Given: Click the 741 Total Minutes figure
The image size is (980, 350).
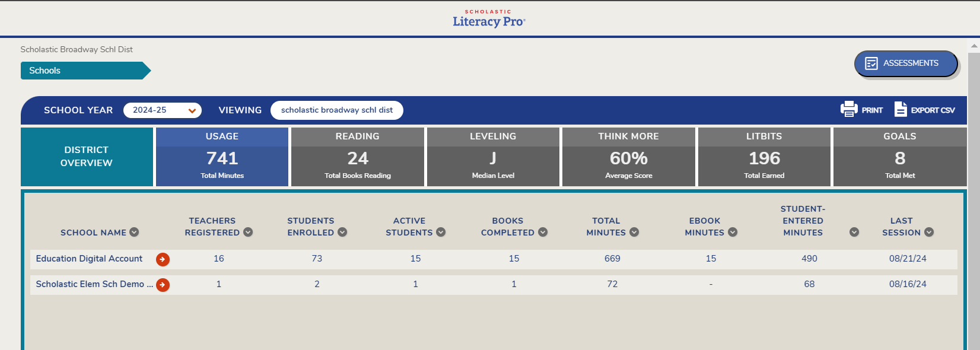Looking at the screenshot, I should pyautogui.click(x=222, y=158).
